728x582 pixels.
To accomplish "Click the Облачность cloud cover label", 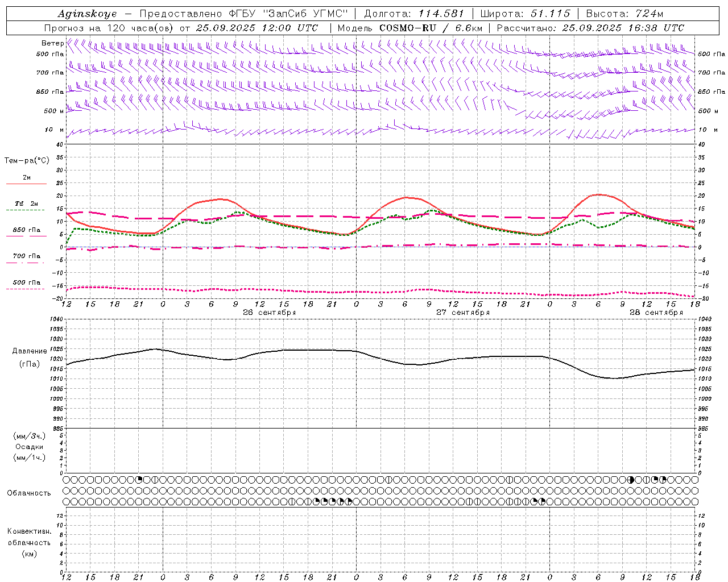I will point(29,493).
